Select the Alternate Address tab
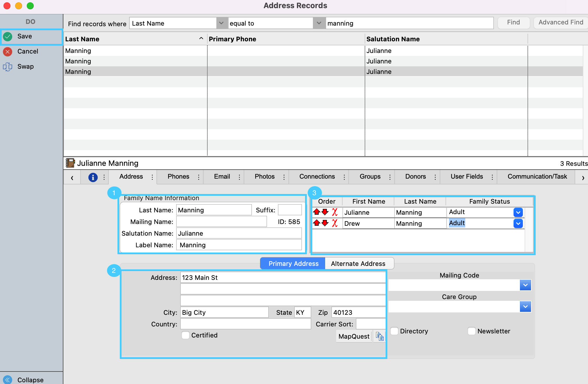The width and height of the screenshot is (588, 384). pyautogui.click(x=358, y=264)
